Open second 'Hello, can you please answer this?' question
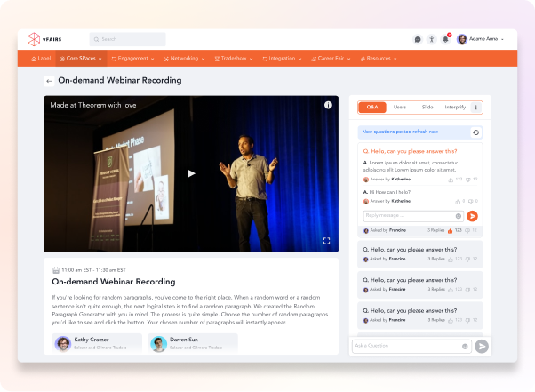The height and width of the screenshot is (392, 535). click(410, 250)
